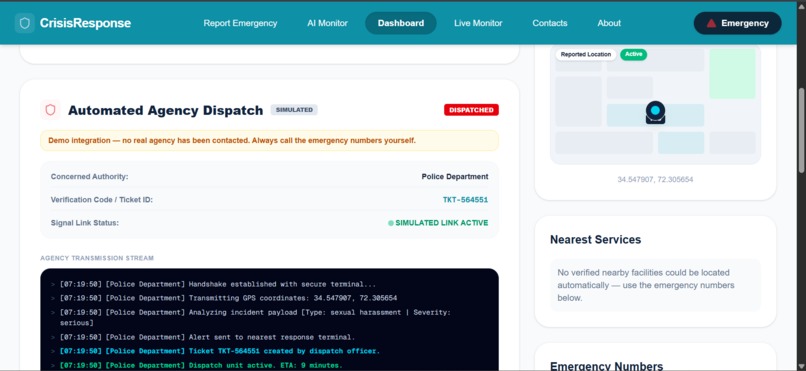
Task: Go to the AI Monitor tab
Action: [327, 23]
